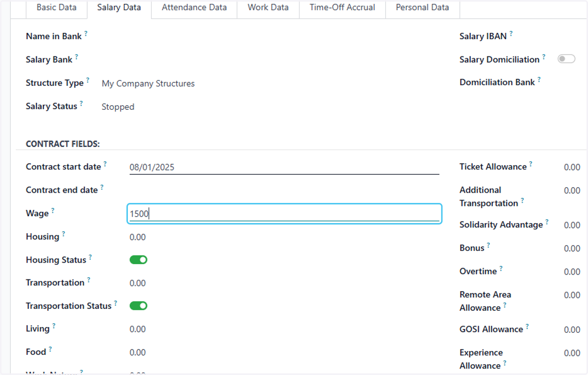
Task: Click the Ticket Allowance help icon
Action: pyautogui.click(x=531, y=164)
